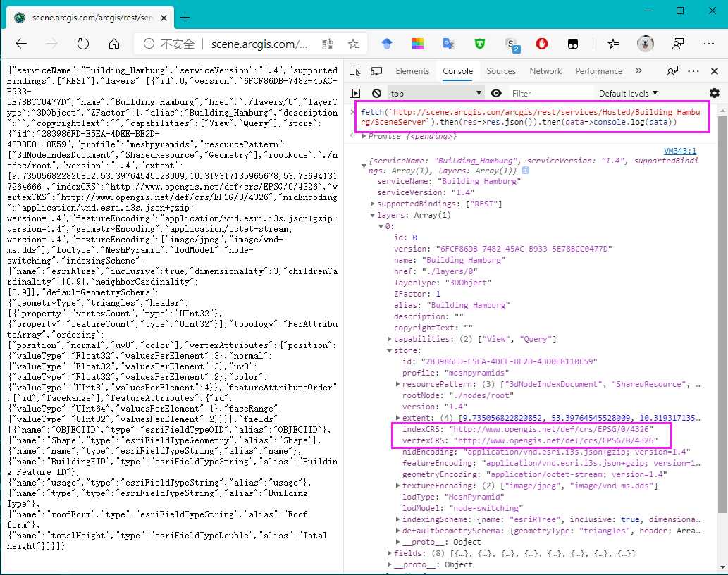Open the top execution context dropdown
Image resolution: width=728 pixels, height=575 pixels.
click(435, 93)
